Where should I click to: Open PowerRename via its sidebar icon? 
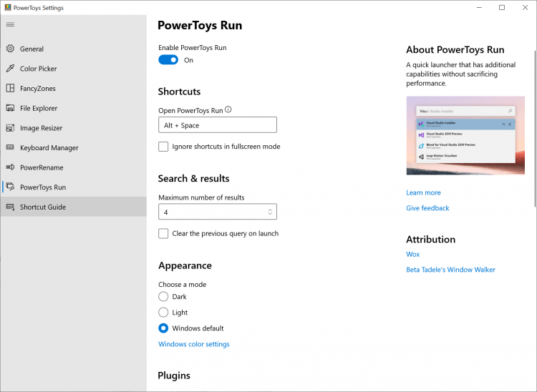click(x=10, y=167)
